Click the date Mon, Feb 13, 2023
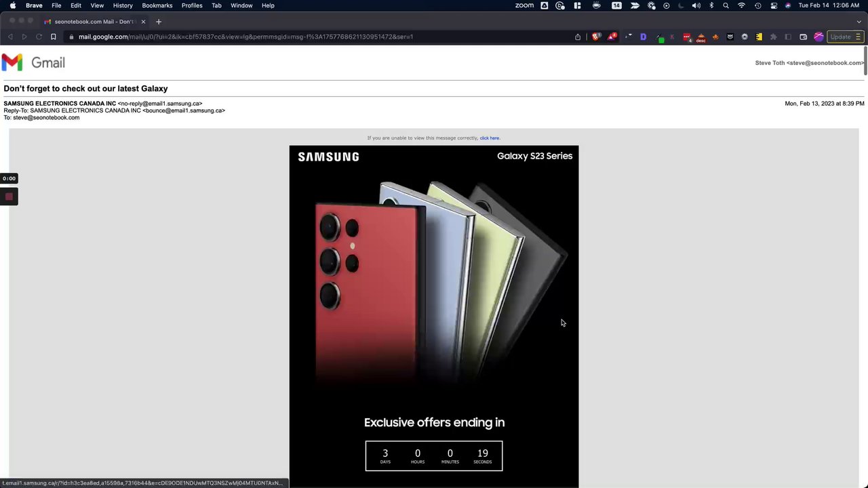868x488 pixels. coord(825,104)
